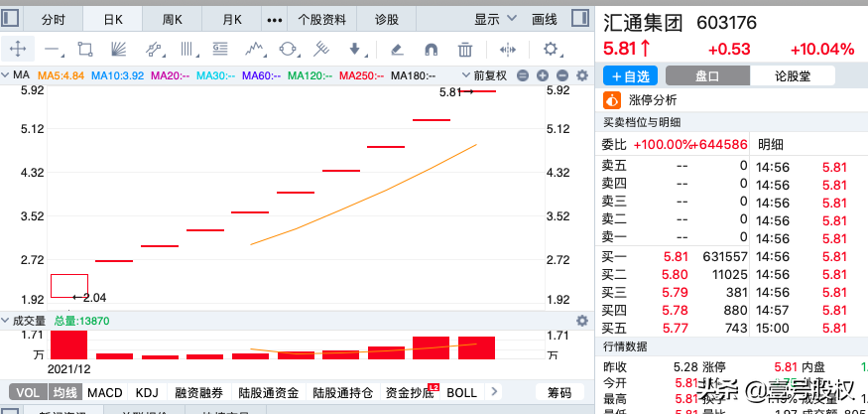Click the first candlestick with low 2.04
The height and width of the screenshot is (414, 868).
point(69,285)
